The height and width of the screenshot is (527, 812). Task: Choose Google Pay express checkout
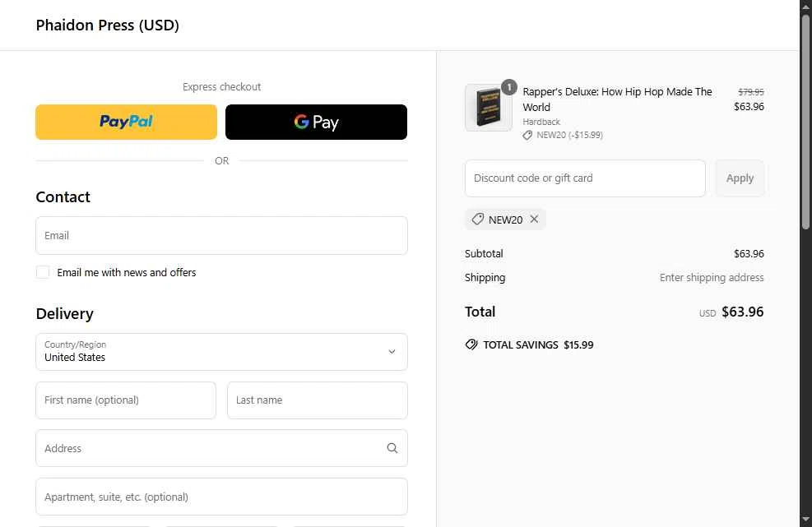[x=317, y=123]
